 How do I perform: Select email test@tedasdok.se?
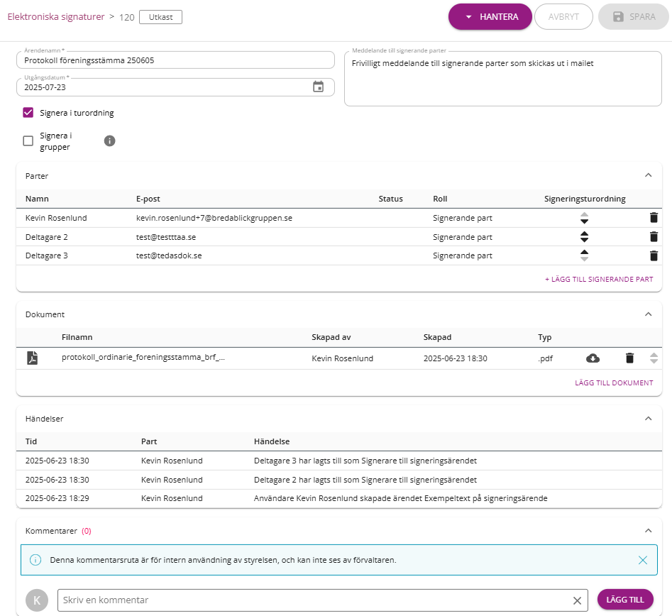[169, 255]
